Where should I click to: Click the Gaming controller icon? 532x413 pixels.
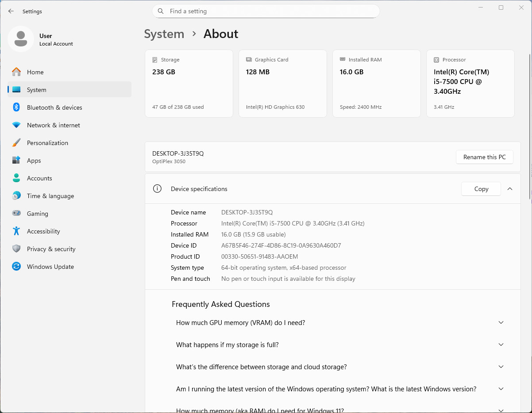point(16,214)
